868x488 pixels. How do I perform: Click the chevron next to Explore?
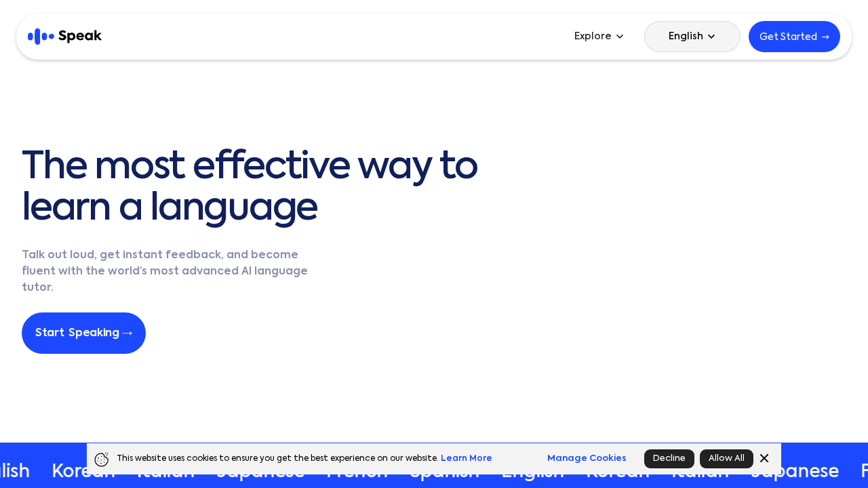click(619, 36)
